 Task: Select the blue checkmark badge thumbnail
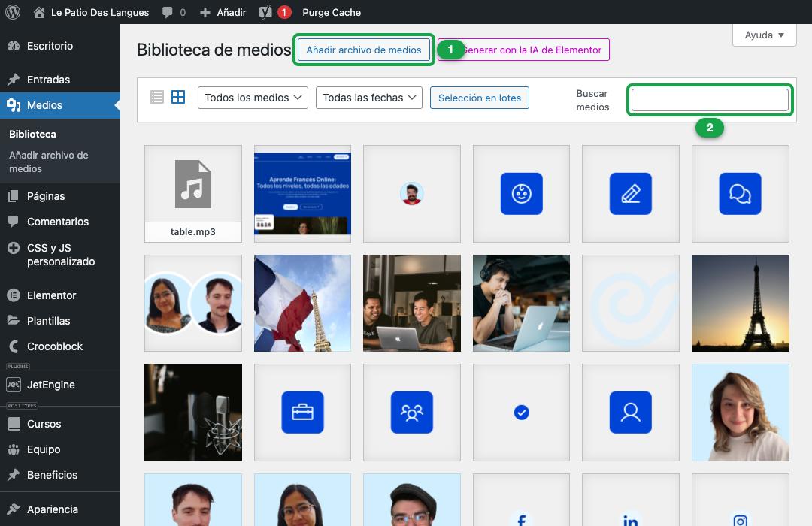point(522,412)
